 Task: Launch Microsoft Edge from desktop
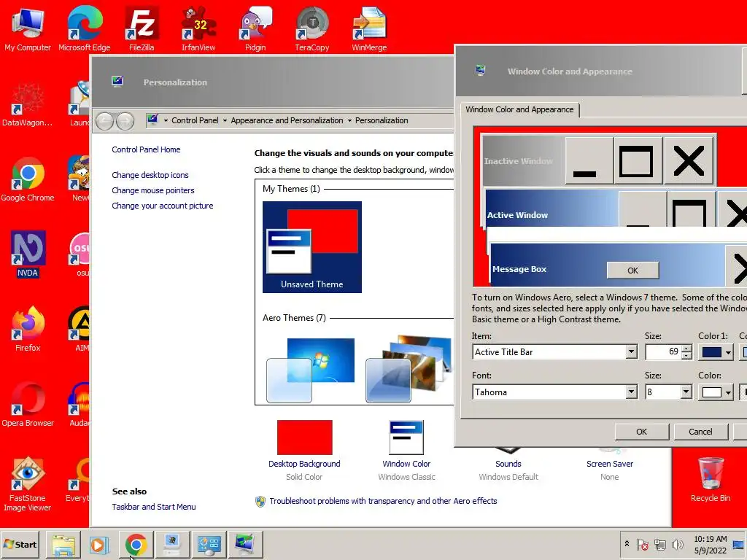[x=85, y=29]
